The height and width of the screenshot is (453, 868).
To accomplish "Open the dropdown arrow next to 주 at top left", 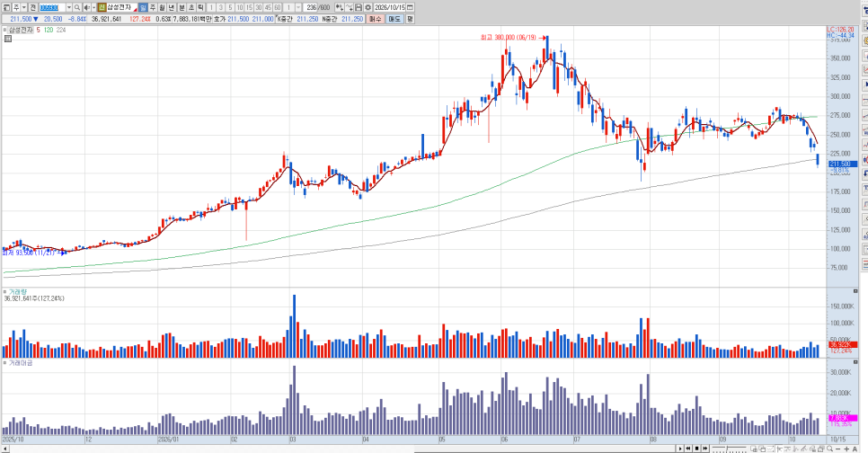I will pos(23,7).
